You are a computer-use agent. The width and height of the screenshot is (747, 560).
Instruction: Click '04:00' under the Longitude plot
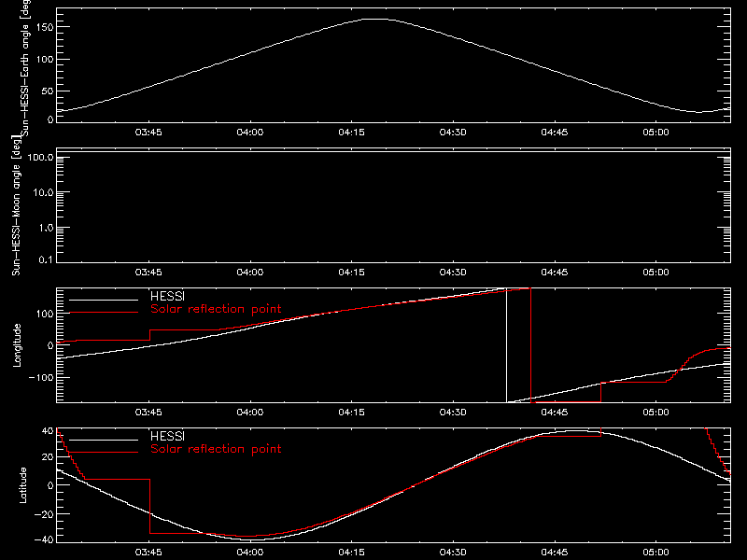(250, 413)
